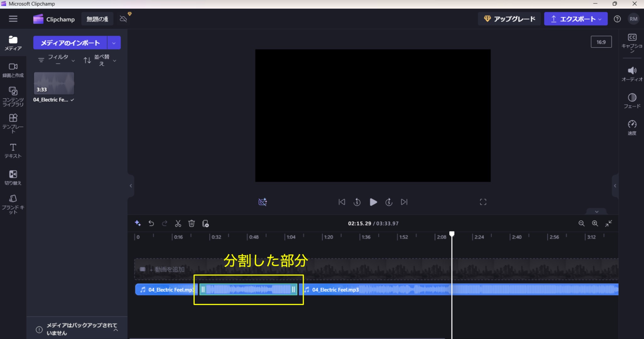Open the フィルター dropdown
The image size is (644, 339).
coord(57,60)
